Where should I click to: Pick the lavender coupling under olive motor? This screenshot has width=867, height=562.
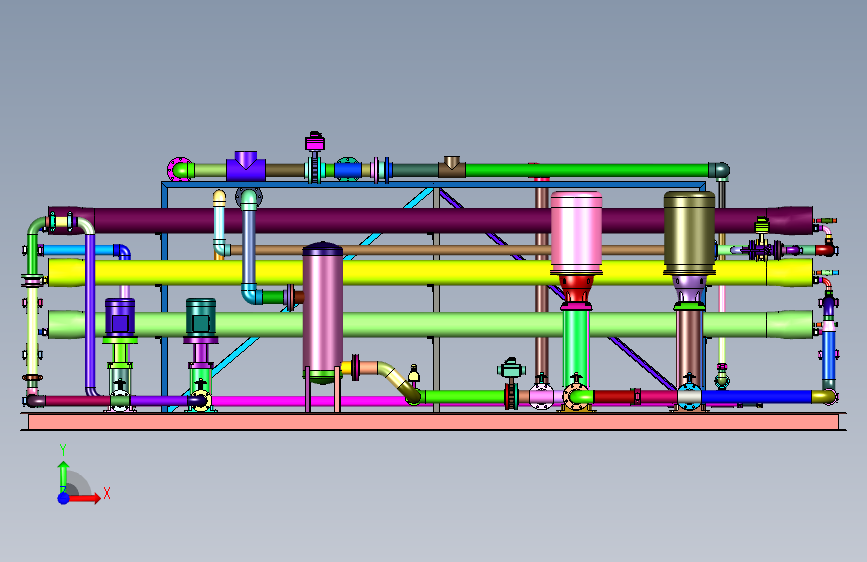689,288
